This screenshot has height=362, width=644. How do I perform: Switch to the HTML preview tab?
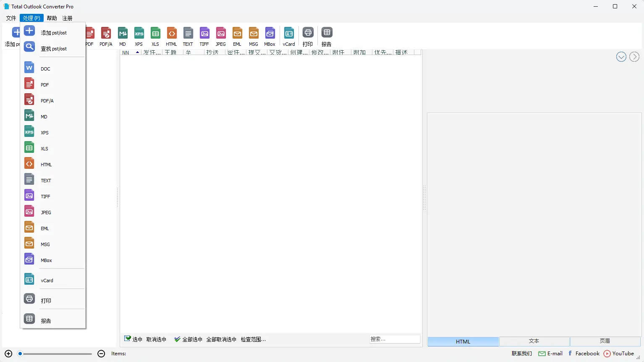click(x=463, y=341)
